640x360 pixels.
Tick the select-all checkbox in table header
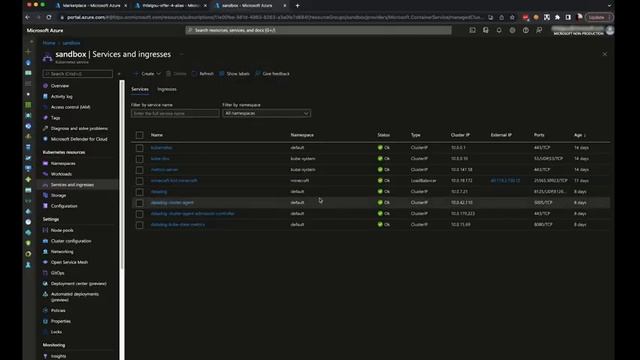(x=140, y=135)
